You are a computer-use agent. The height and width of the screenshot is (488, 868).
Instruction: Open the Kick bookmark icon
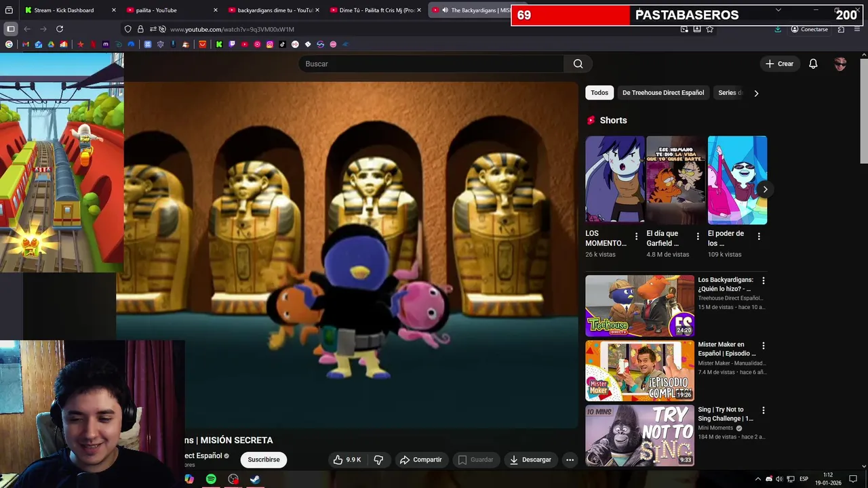click(x=219, y=44)
